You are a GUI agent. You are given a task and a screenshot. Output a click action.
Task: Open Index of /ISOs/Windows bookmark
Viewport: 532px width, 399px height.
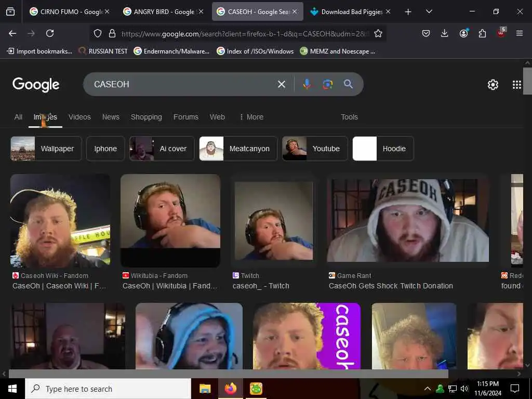pos(255,51)
